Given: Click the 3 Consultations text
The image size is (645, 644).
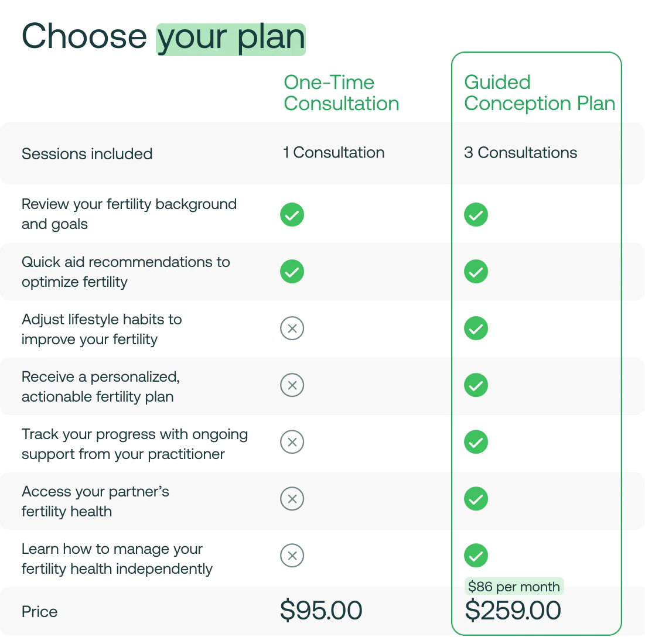Looking at the screenshot, I should (520, 153).
